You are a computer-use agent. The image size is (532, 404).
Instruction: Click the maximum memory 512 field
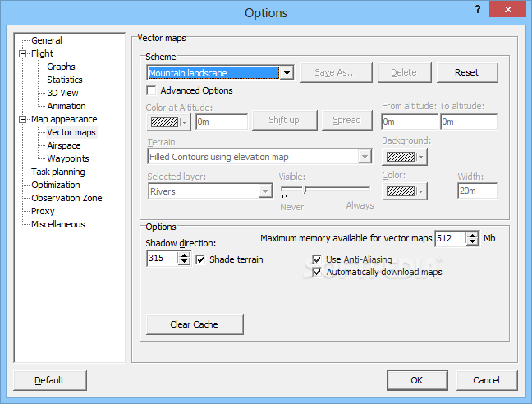pos(451,238)
